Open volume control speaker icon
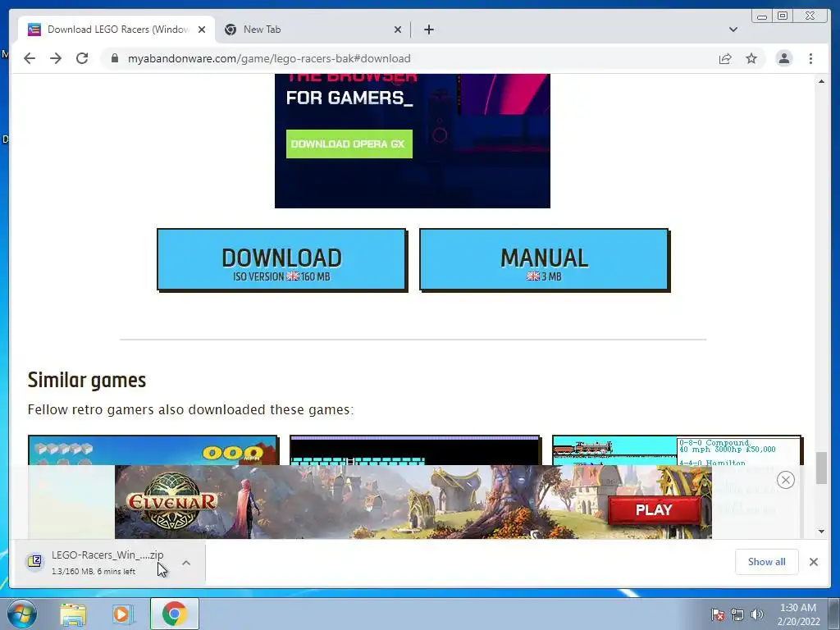 tap(757, 614)
